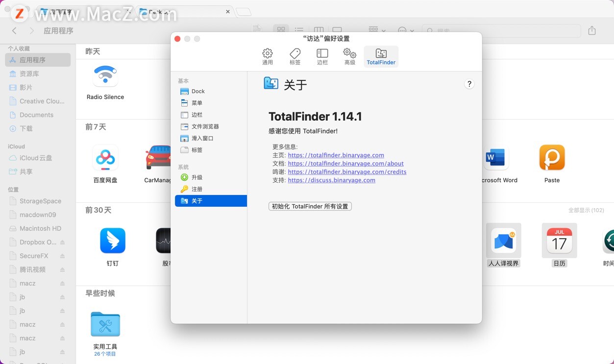Viewport: 614px width, 364px height.
Task: Select 菜单 in TotalFinder sidebar
Action: click(x=211, y=103)
